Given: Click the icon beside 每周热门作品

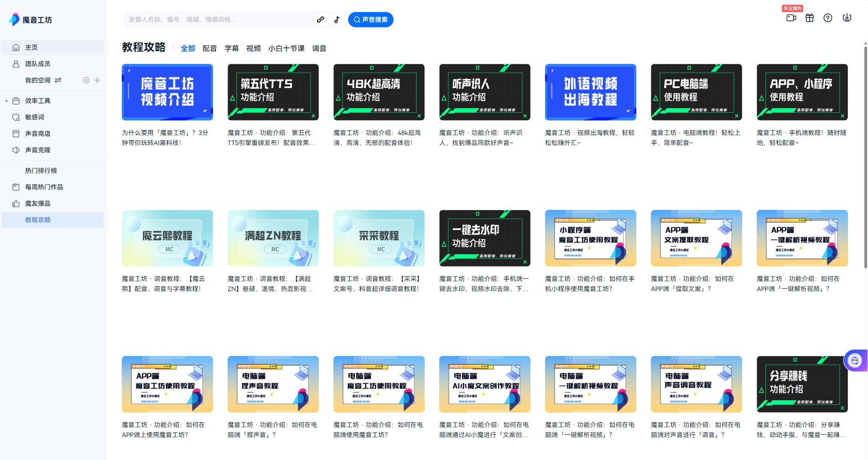Looking at the screenshot, I should click(16, 187).
